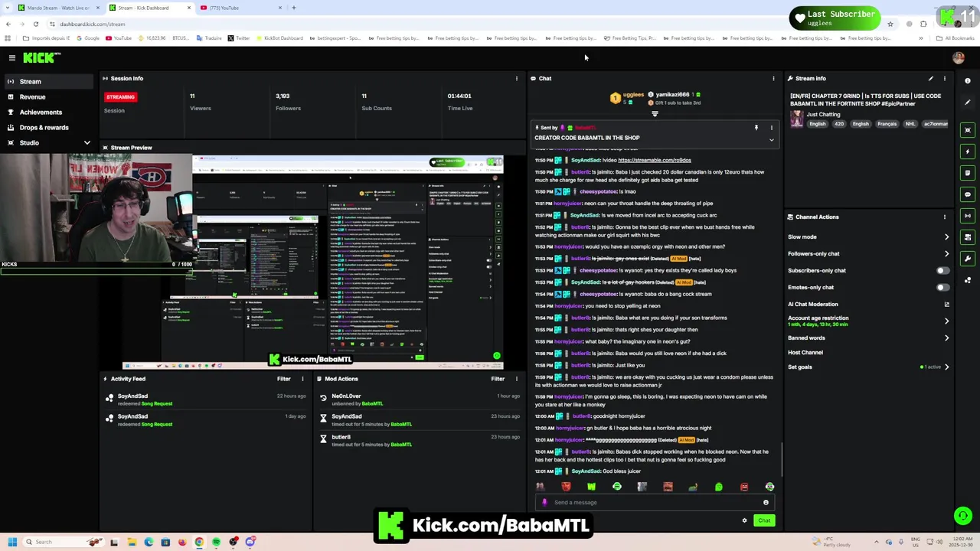
Task: Open Account age restriction arrow
Action: tap(947, 321)
